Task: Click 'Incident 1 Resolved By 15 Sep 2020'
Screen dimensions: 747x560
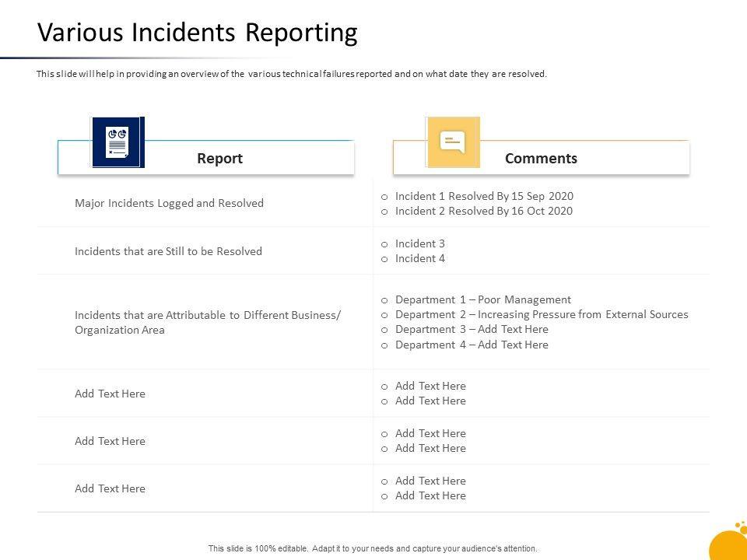Action: (484, 196)
